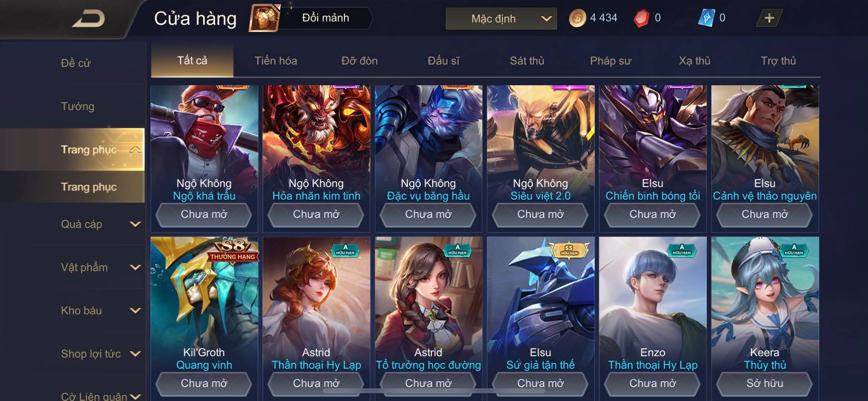Switch to the Pháp sư tab
868x401 pixels.
pos(610,61)
